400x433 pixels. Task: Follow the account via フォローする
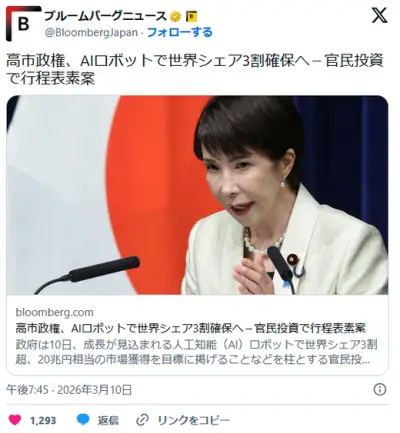tap(179, 32)
